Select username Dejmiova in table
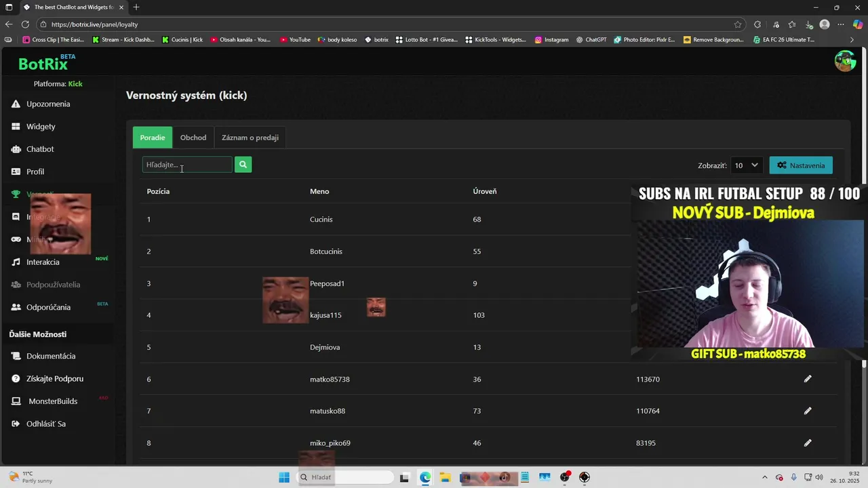Image resolution: width=868 pixels, height=488 pixels. [325, 347]
